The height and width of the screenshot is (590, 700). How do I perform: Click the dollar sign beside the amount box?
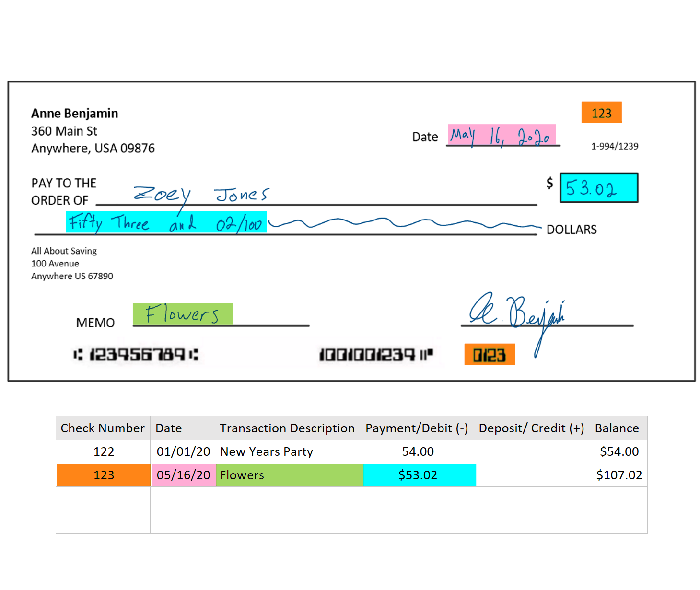(x=549, y=183)
